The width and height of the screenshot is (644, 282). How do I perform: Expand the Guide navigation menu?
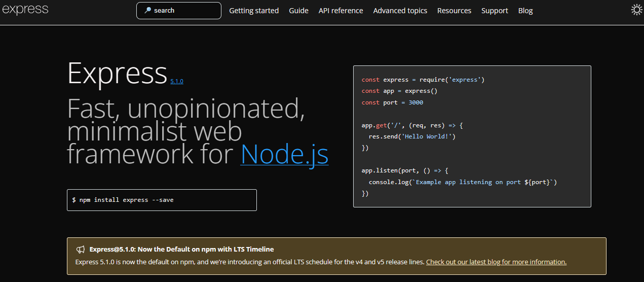click(298, 11)
